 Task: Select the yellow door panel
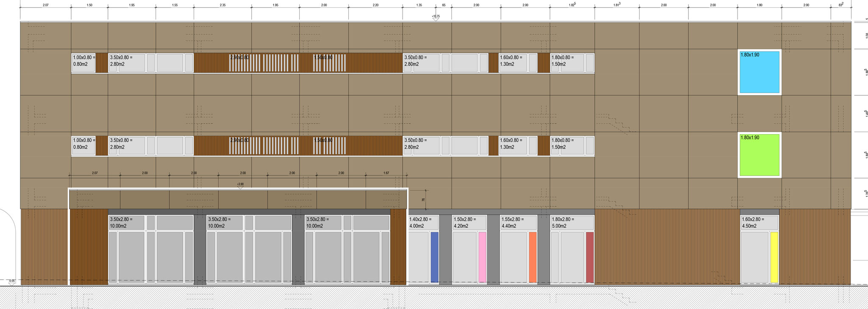click(774, 257)
